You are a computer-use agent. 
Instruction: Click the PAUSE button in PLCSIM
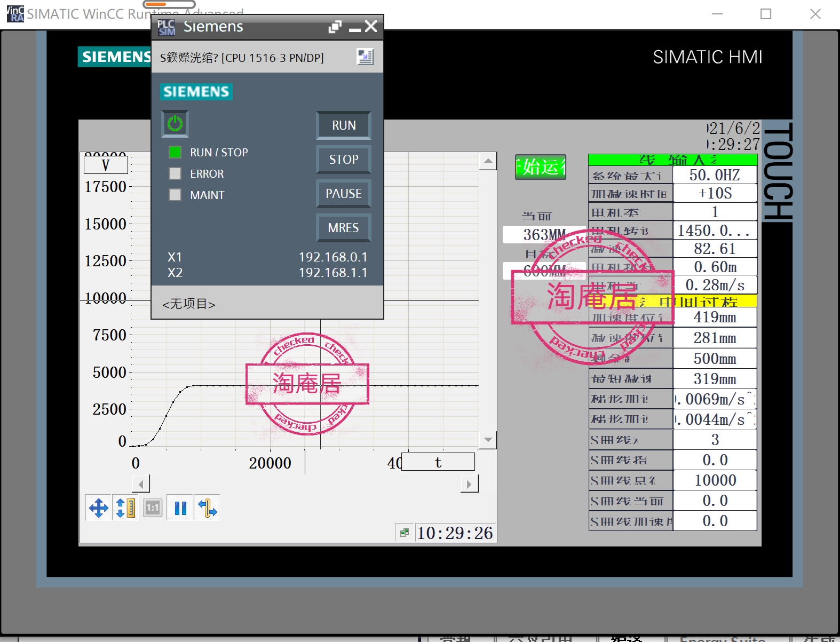coord(344,194)
